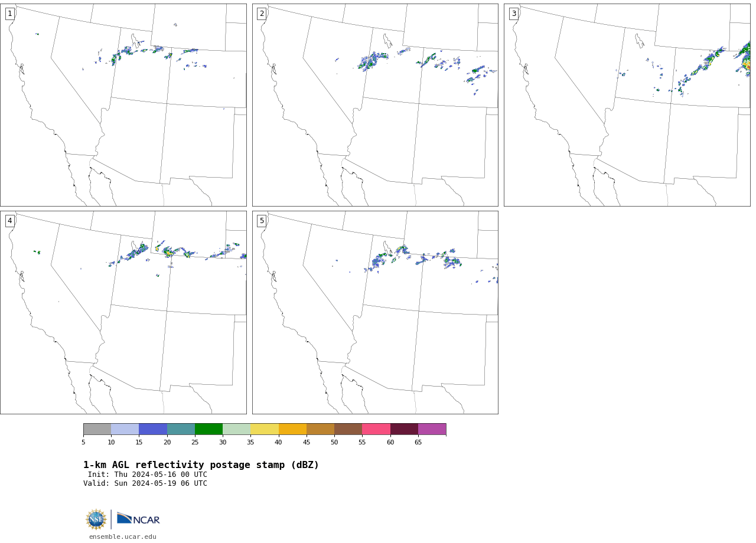This screenshot has height=543, width=756.
Task: Open ensemble member 2 map panel
Action: coord(375,105)
